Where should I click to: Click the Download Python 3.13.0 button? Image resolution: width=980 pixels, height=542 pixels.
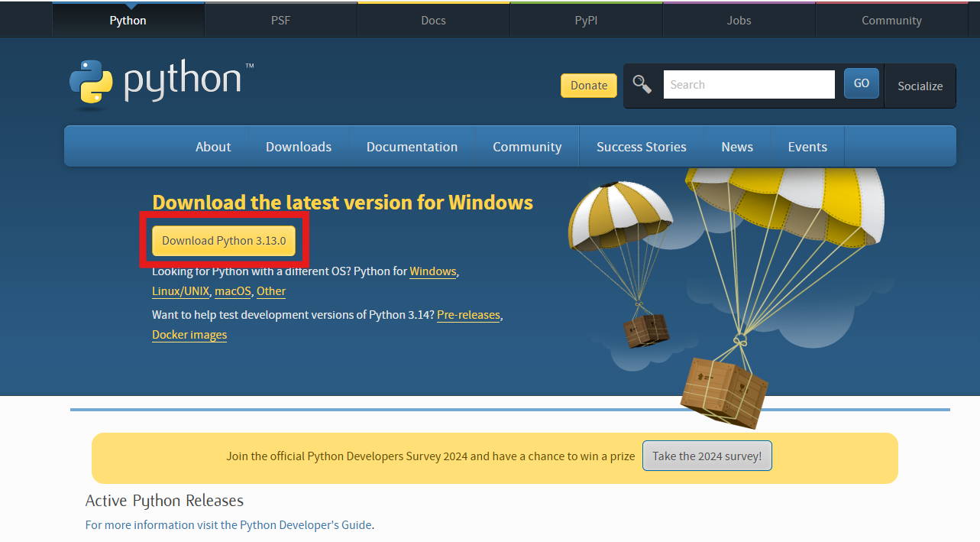(224, 241)
